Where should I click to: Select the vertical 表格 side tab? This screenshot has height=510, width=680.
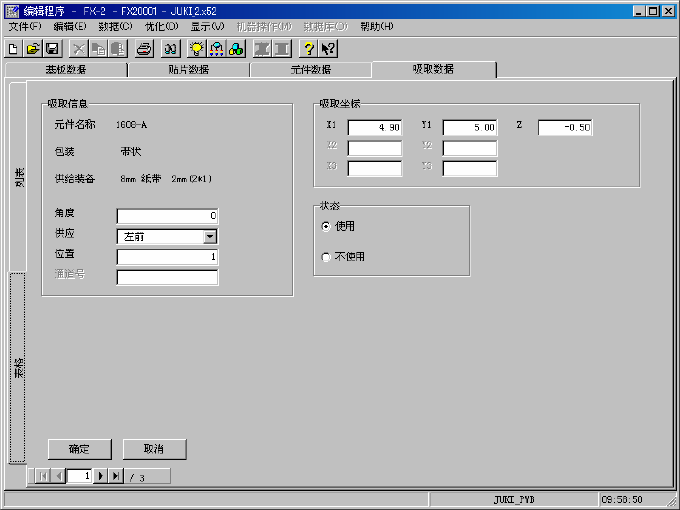coord(18,368)
